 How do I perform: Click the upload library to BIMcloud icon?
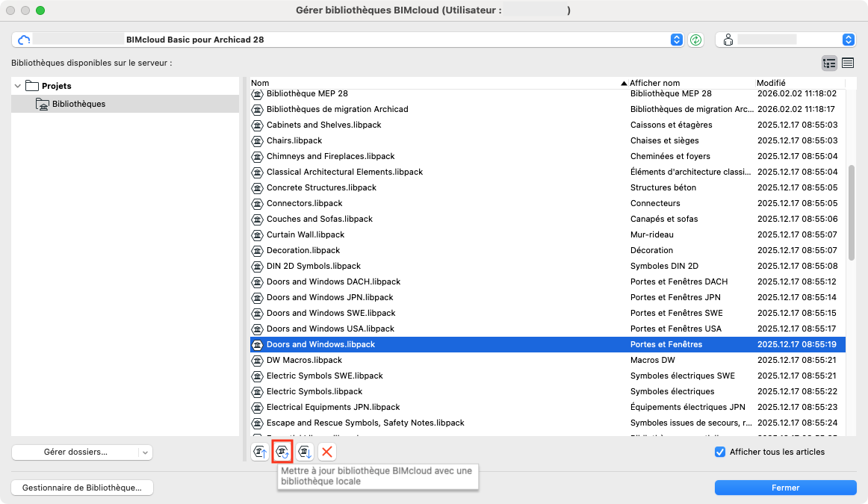tap(260, 452)
